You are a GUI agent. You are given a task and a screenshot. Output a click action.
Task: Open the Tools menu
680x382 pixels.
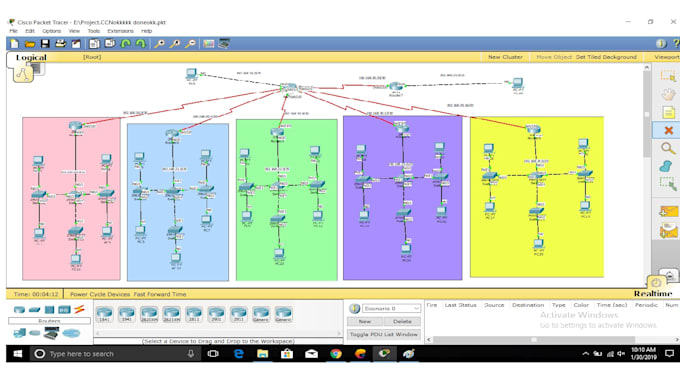click(93, 31)
